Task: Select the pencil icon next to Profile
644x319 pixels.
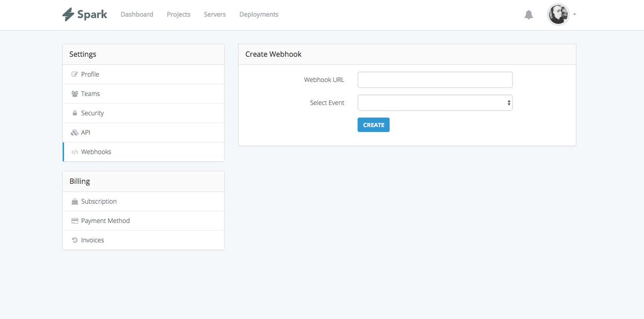Action: point(74,74)
